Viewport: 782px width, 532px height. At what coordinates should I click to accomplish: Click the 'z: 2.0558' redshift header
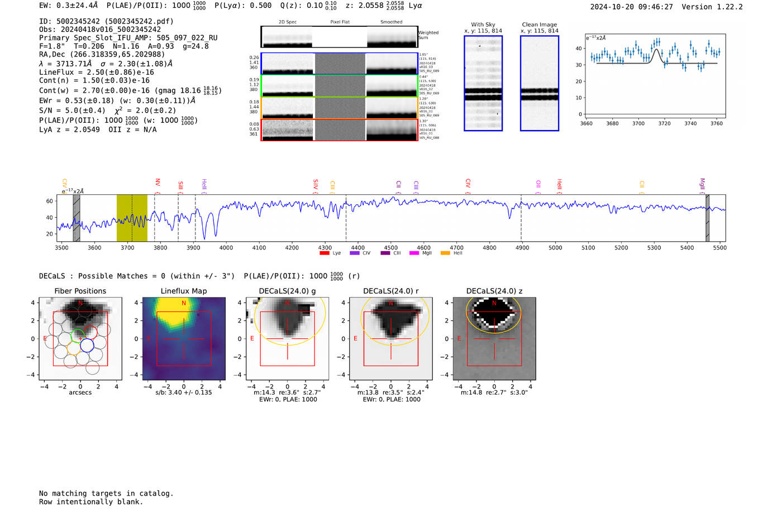364,6
